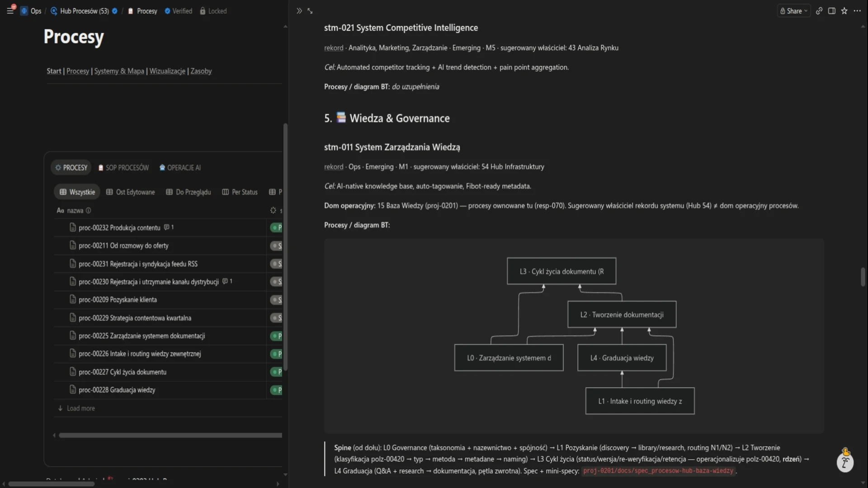The image size is (868, 488).
Task: Open rekord link under stm-021
Action: (x=334, y=48)
